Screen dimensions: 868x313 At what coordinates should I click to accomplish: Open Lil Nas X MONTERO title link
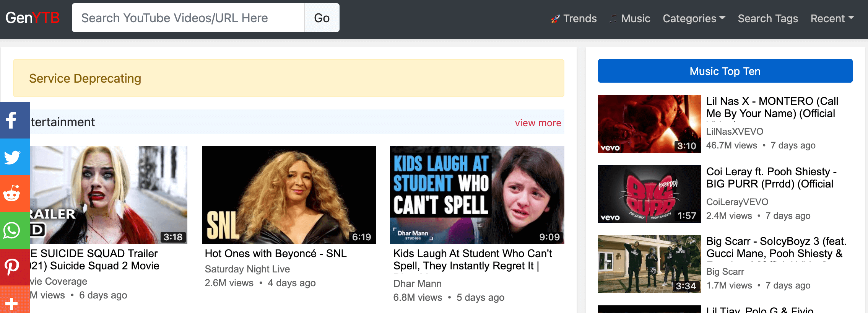click(772, 107)
